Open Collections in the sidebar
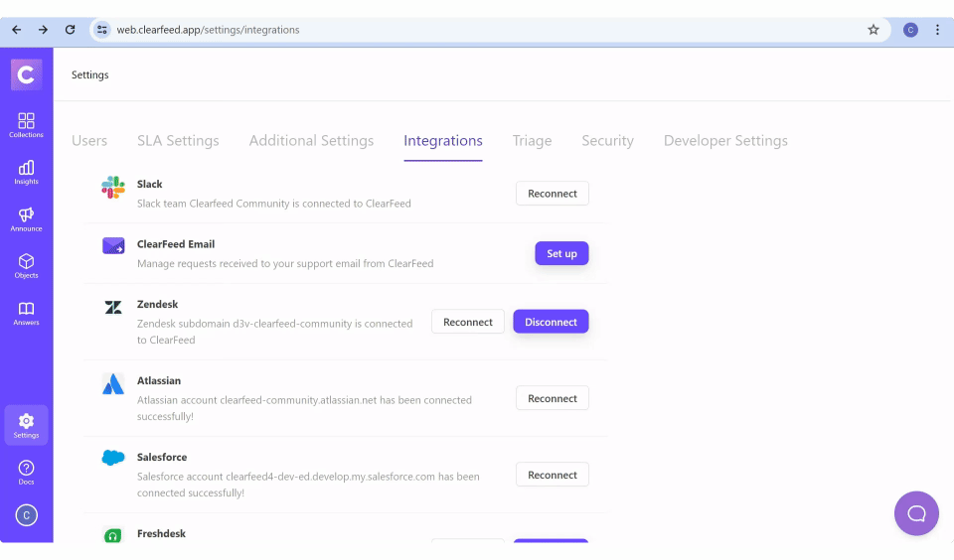Screen dimensions: 954x560 (26, 125)
